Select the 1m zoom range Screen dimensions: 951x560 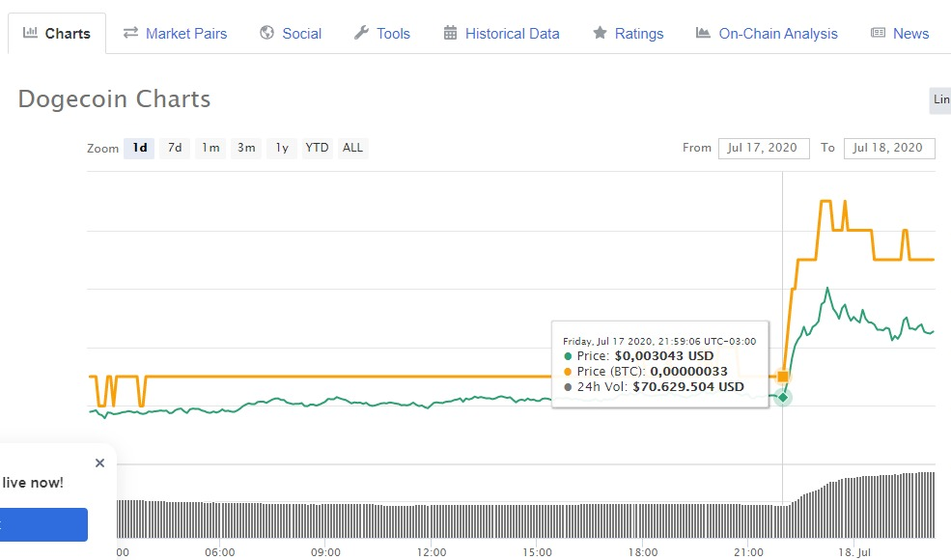tap(210, 148)
